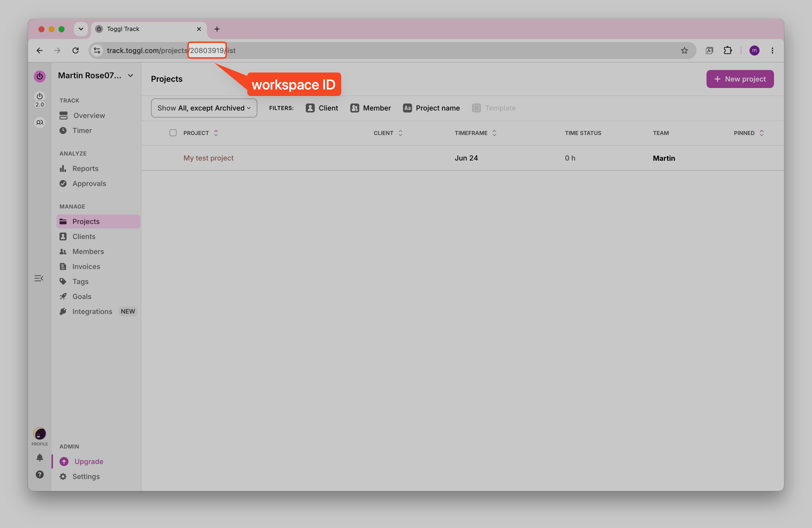Click the browser forward arrow
The height and width of the screenshot is (528, 812).
57,50
